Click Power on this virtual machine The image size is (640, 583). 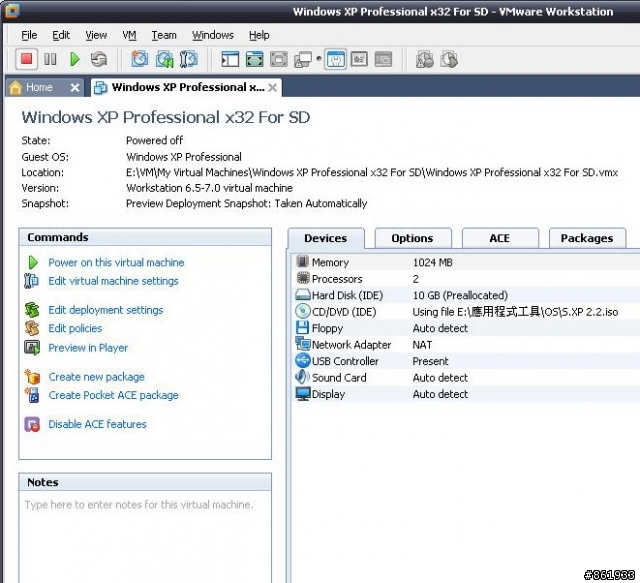coord(116,263)
